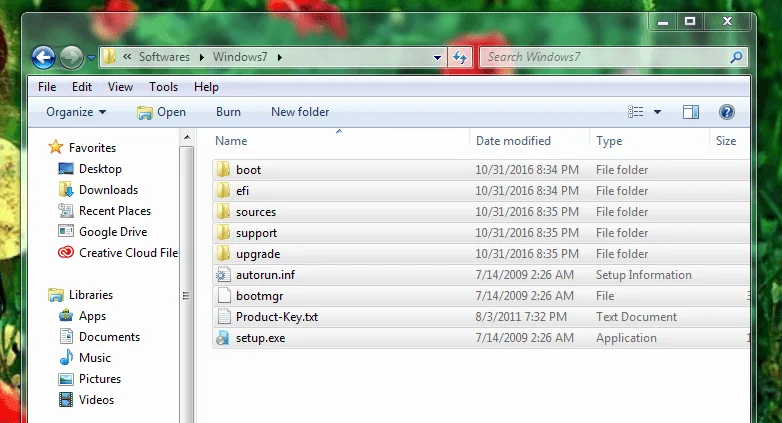Screen dimensions: 782x423
Task: Open the address bar history dropdown
Action: [x=437, y=58]
